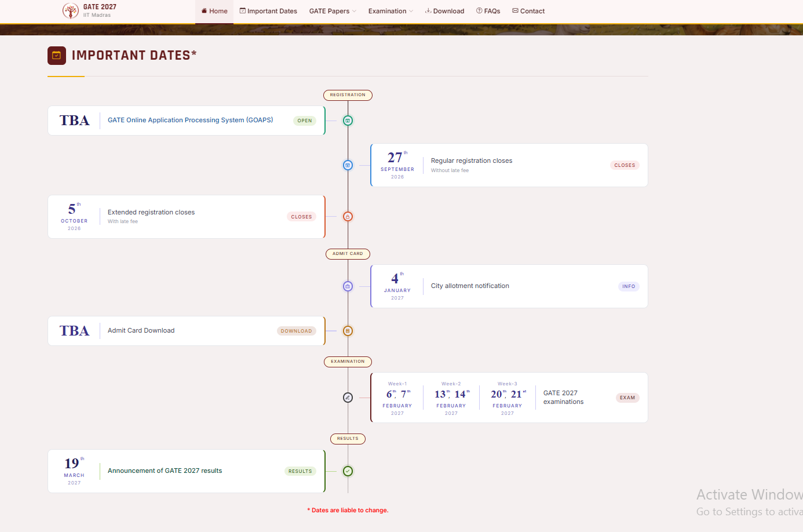Image resolution: width=803 pixels, height=532 pixels.
Task: Select the Extended registration closes text
Action: click(x=151, y=212)
